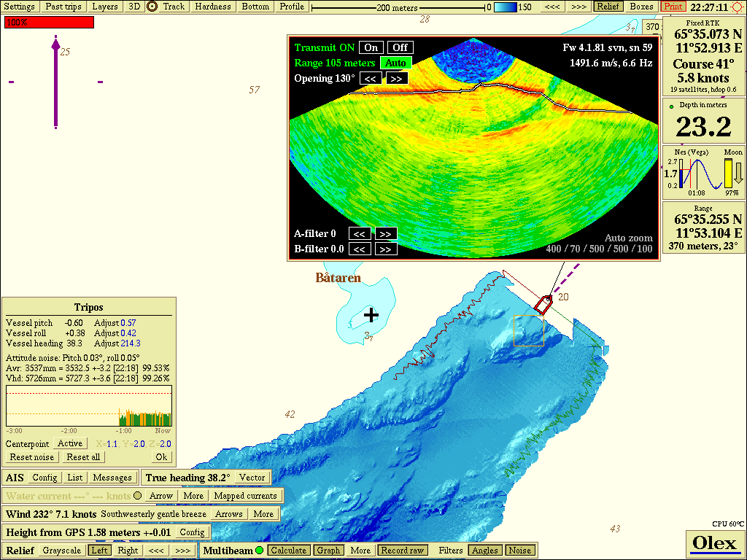Expand Multibeam More options
The image size is (747, 560).
pyautogui.click(x=360, y=551)
